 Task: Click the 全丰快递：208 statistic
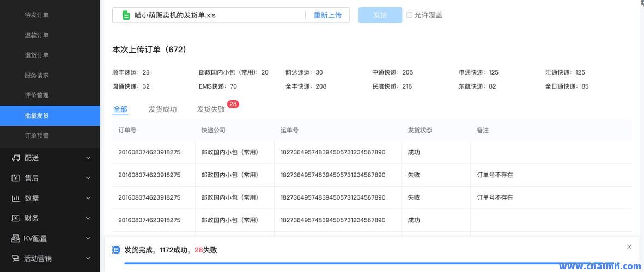click(x=306, y=86)
